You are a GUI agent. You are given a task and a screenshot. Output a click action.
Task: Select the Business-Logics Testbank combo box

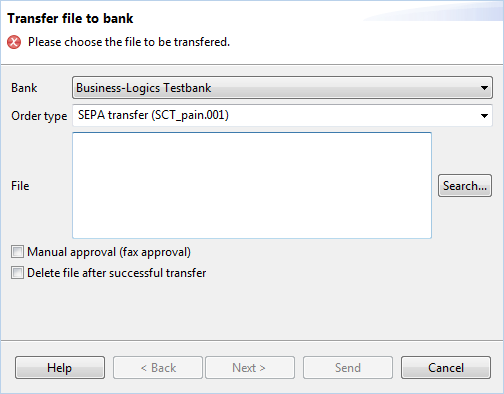282,88
